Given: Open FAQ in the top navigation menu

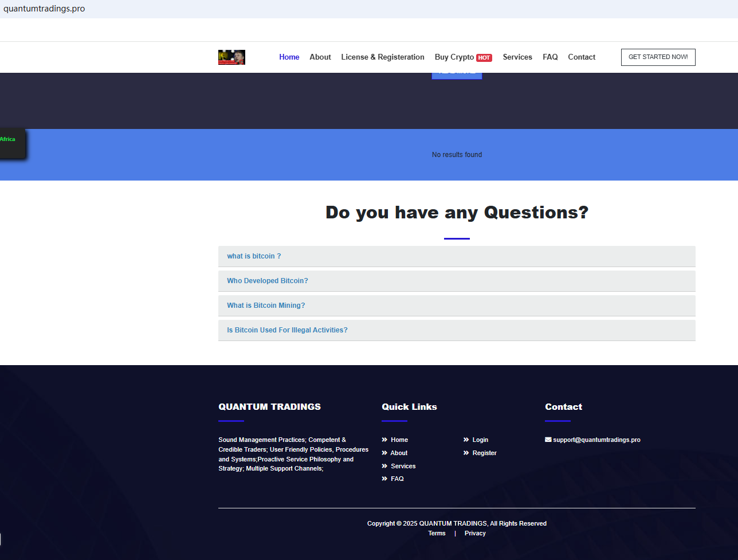Looking at the screenshot, I should pos(550,57).
